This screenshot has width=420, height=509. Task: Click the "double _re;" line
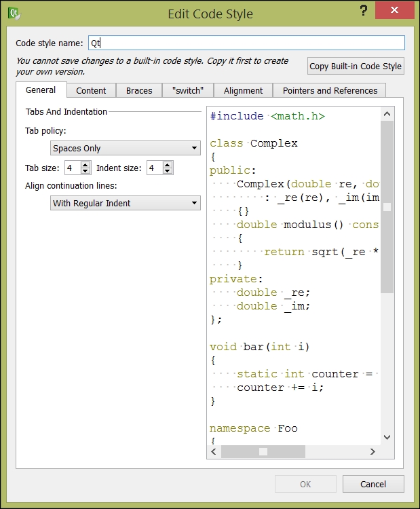pos(273,293)
